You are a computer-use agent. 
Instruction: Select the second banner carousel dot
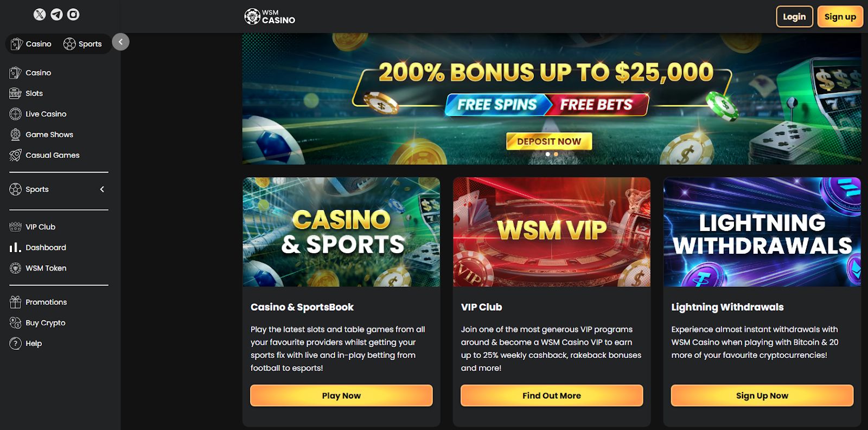coord(556,154)
